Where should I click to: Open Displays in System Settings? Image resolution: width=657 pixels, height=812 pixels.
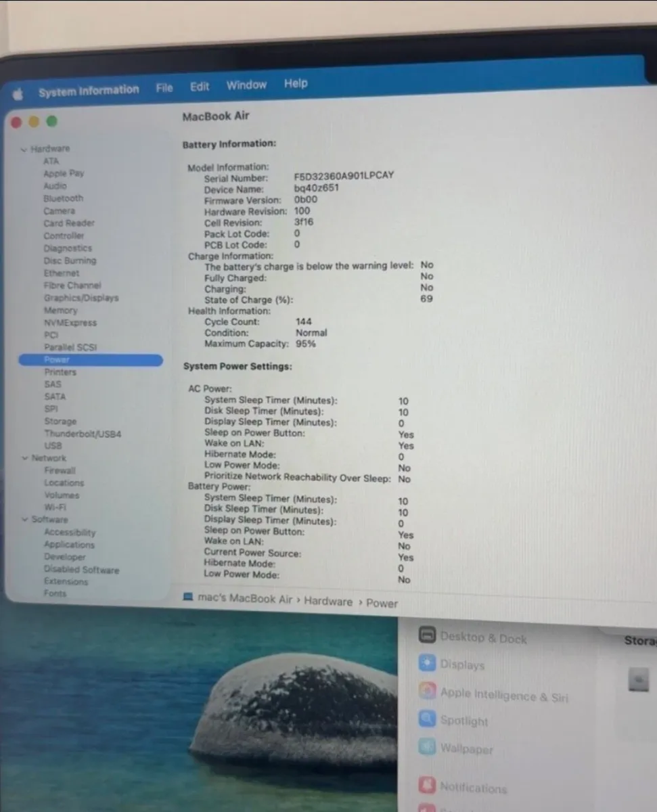462,665
